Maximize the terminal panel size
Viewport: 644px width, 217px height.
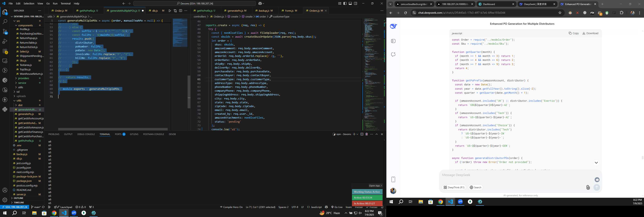(x=377, y=134)
